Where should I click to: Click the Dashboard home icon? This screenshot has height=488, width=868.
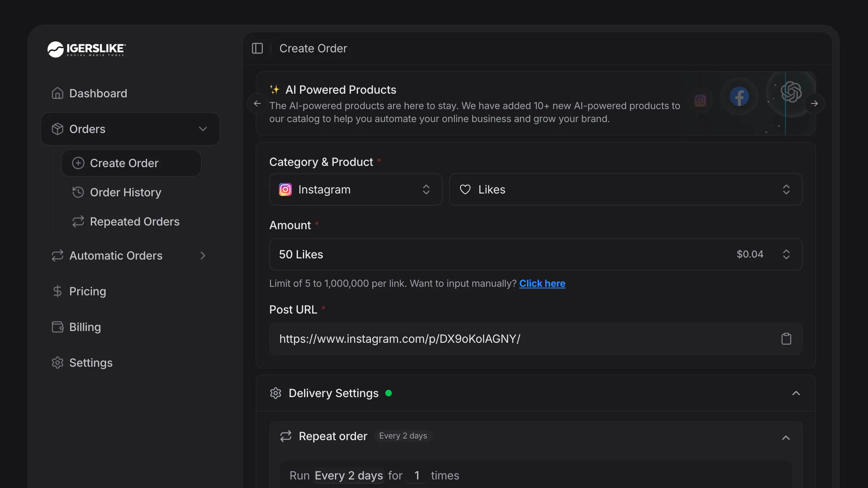(x=58, y=93)
